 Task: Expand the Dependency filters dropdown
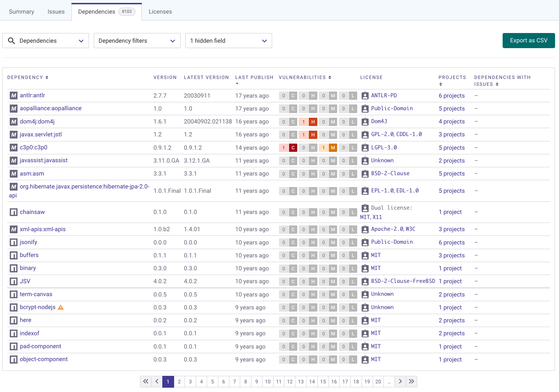pyautogui.click(x=137, y=41)
